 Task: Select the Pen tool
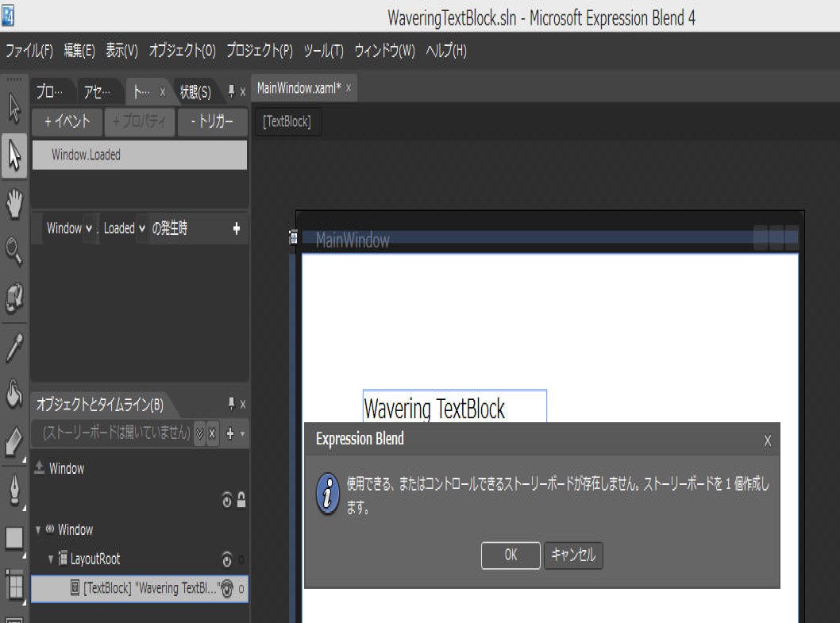coord(13,490)
